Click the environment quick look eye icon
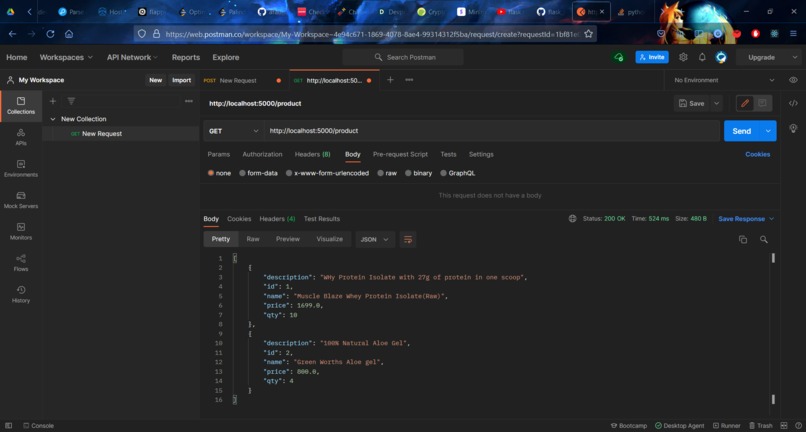 793,80
